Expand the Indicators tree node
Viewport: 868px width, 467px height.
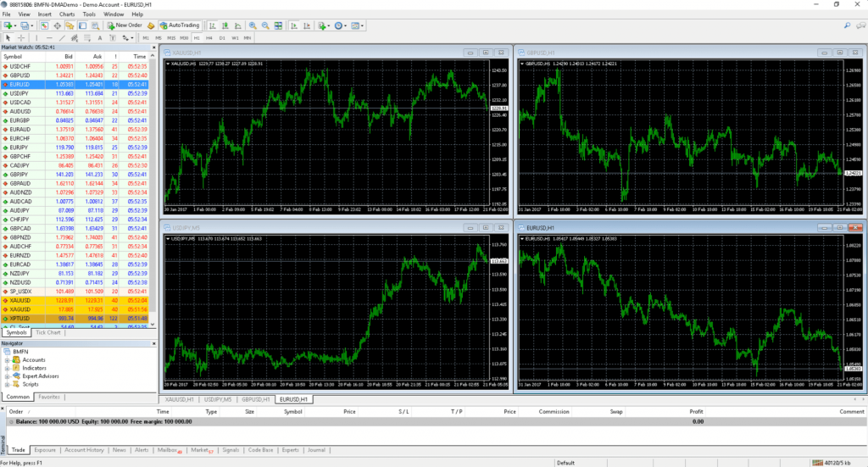point(7,368)
